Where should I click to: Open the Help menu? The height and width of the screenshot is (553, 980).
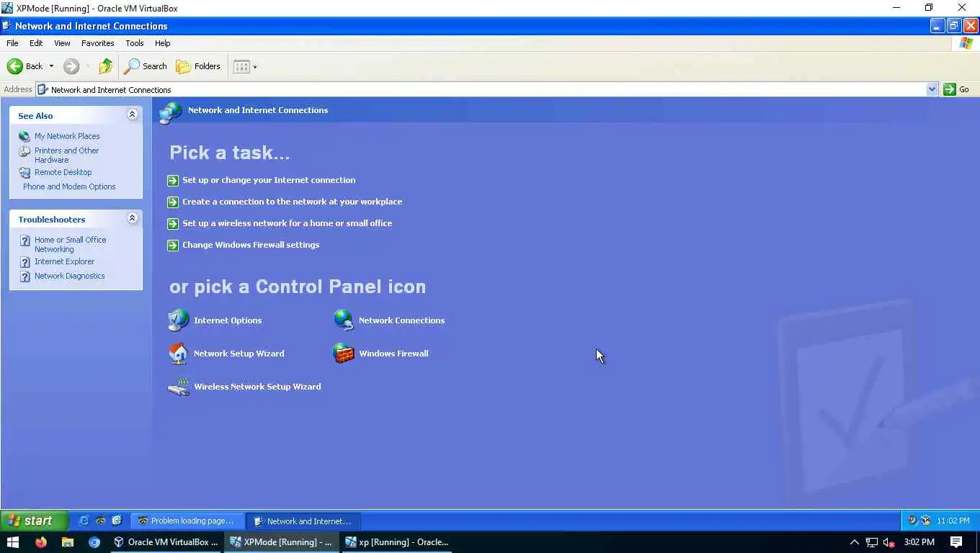pos(162,43)
